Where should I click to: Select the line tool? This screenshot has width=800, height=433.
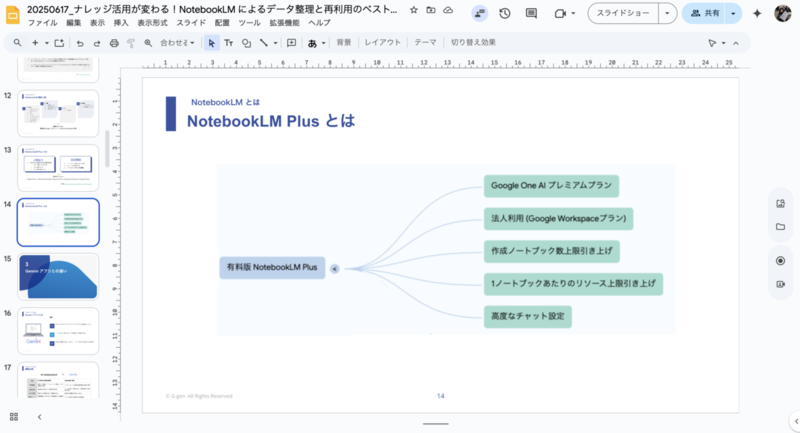(x=264, y=43)
